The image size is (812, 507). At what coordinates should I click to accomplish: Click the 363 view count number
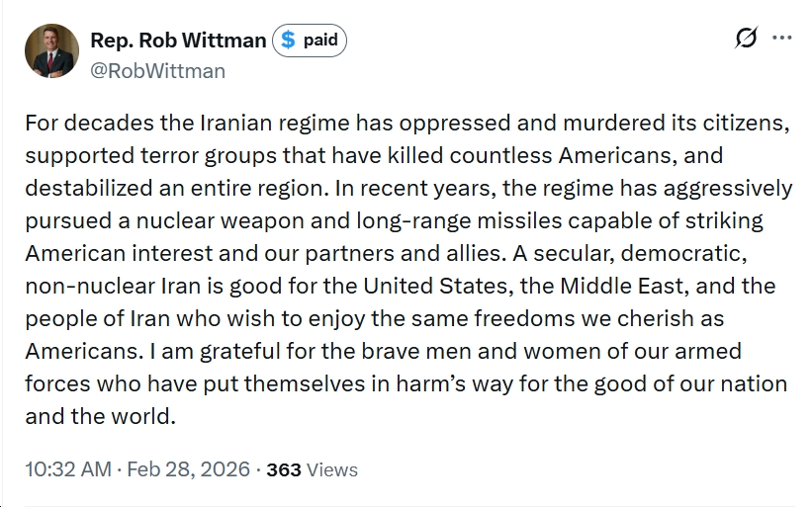283,470
